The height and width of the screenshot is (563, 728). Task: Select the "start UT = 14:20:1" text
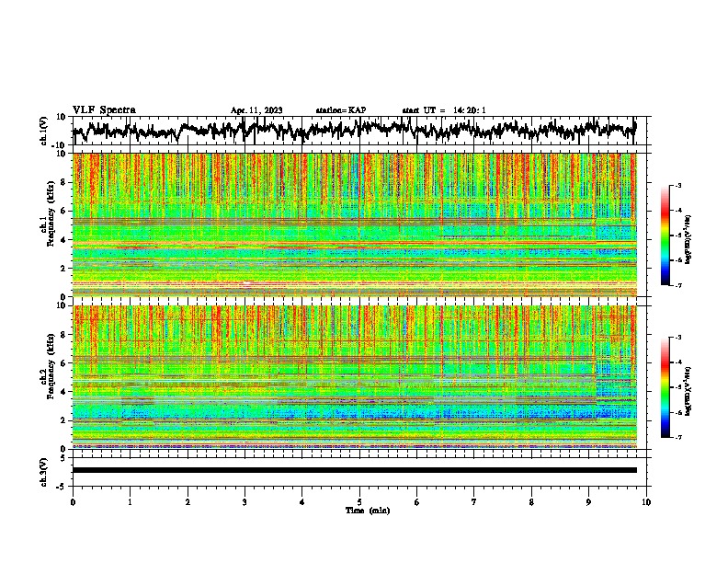444,110
